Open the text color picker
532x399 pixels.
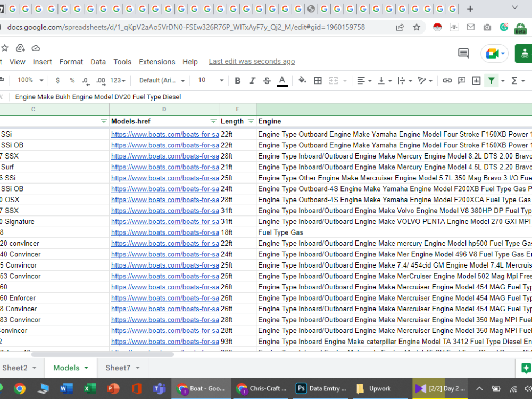pyautogui.click(x=282, y=80)
